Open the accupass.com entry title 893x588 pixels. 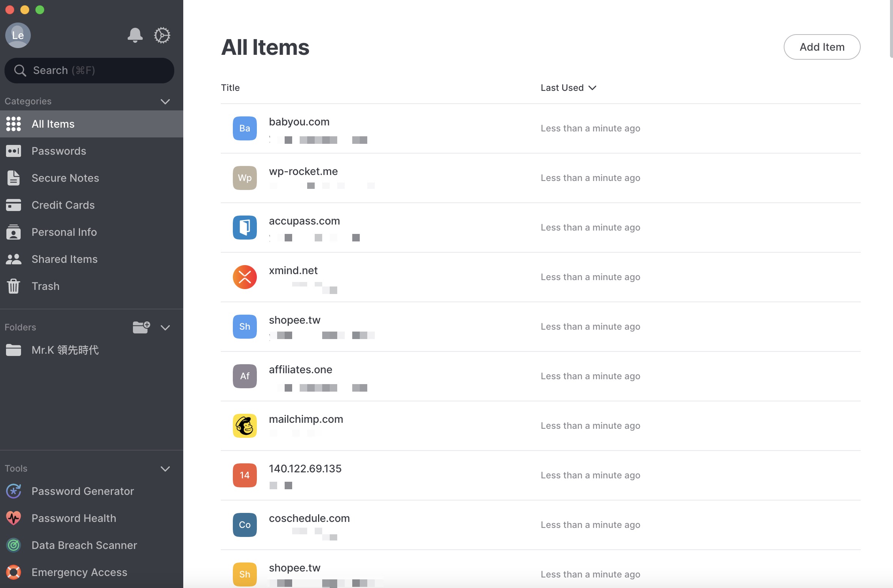tap(305, 221)
